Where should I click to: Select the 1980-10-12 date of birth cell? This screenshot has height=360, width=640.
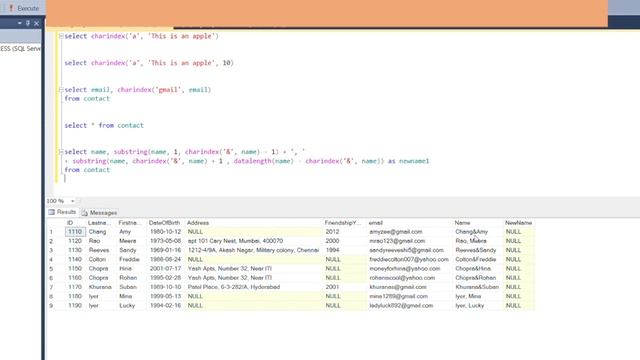(x=165, y=232)
